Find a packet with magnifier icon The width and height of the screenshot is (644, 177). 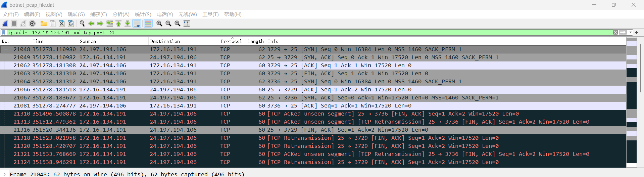pos(82,24)
